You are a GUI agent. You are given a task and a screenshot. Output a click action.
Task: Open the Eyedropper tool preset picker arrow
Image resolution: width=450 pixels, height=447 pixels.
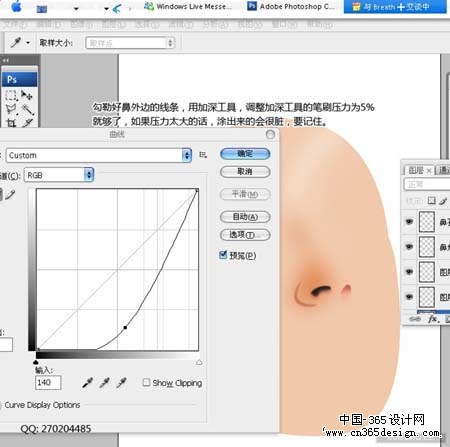pos(28,43)
